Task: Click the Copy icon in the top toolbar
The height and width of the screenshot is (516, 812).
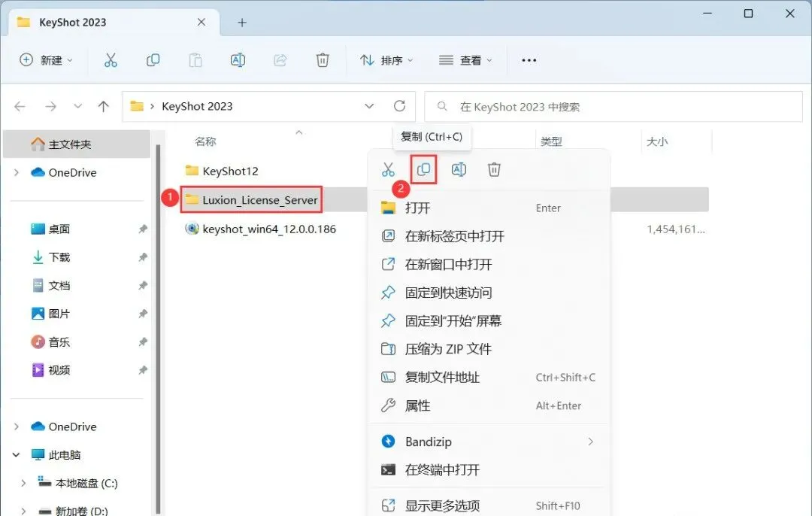Action: point(153,60)
